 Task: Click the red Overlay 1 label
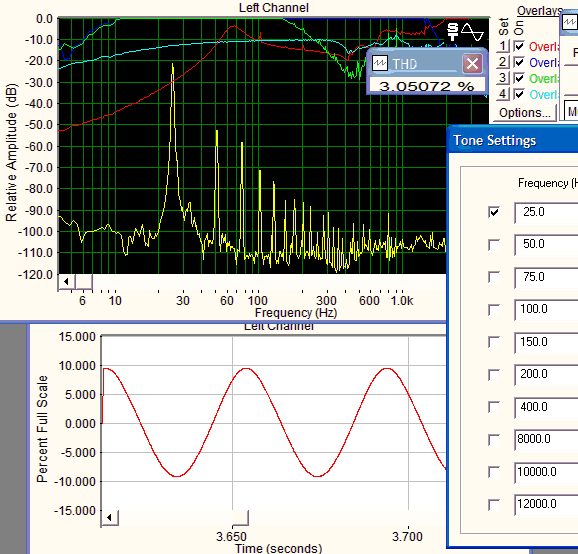point(544,47)
